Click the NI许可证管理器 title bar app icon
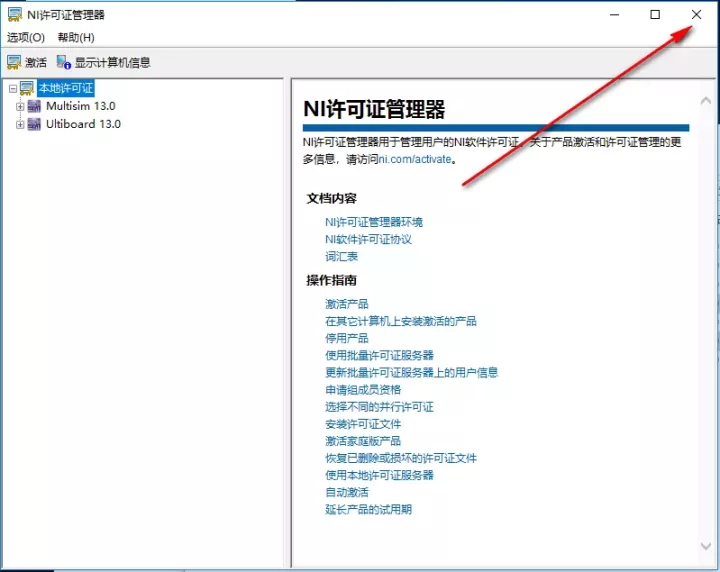The width and height of the screenshot is (720, 572). coord(15,15)
